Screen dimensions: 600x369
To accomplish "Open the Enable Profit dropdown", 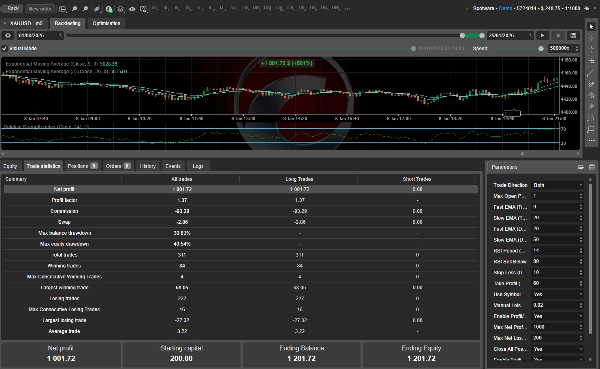I will (x=558, y=316).
